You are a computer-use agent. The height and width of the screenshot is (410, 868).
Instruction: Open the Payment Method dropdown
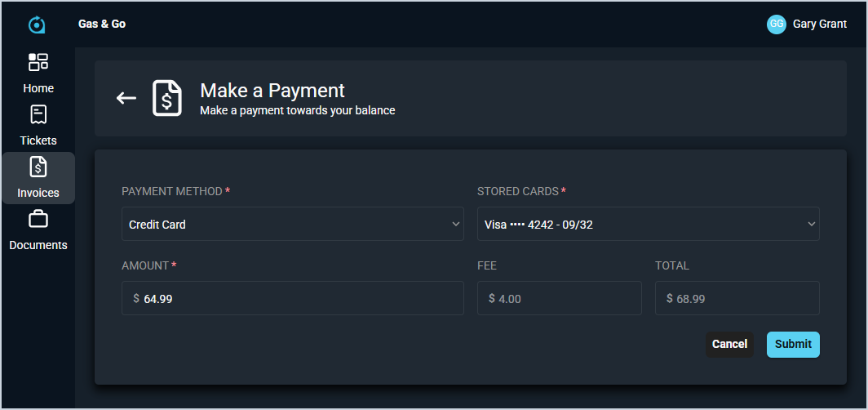(x=292, y=224)
